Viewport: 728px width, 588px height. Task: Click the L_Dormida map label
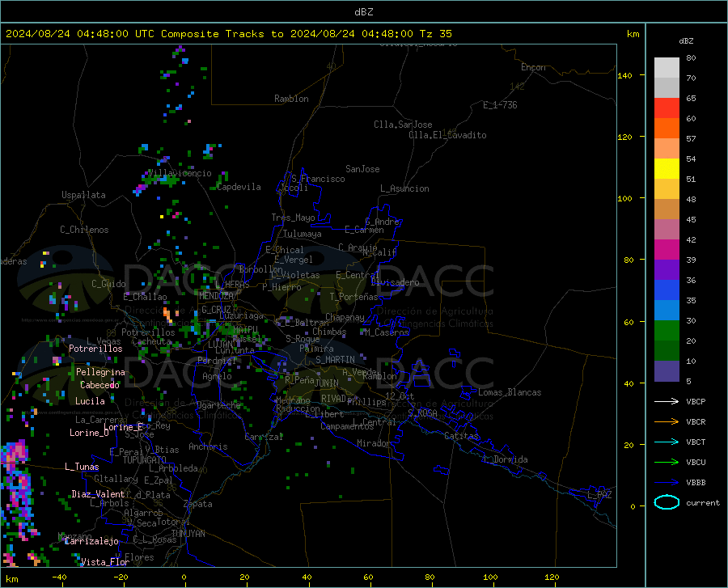coord(506,459)
